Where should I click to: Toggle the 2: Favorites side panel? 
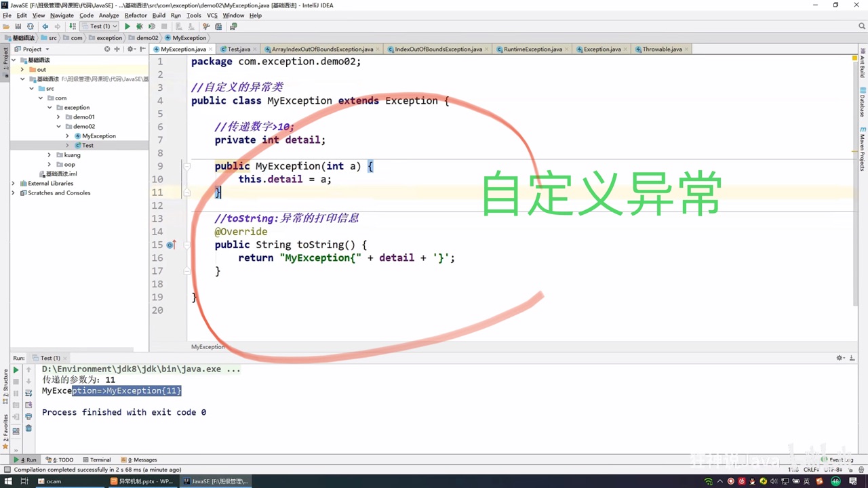[5, 432]
